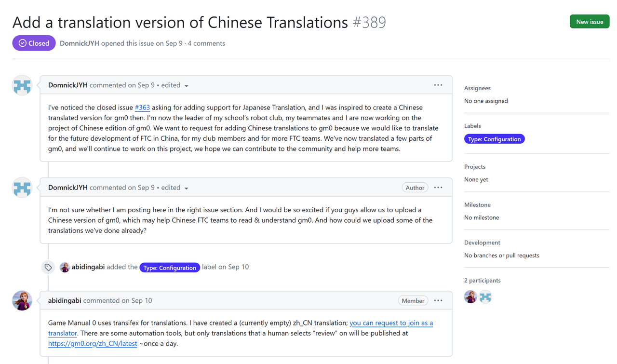The image size is (617, 364).
Task: Click DomnickJYH username in issue header
Action: (x=80, y=43)
